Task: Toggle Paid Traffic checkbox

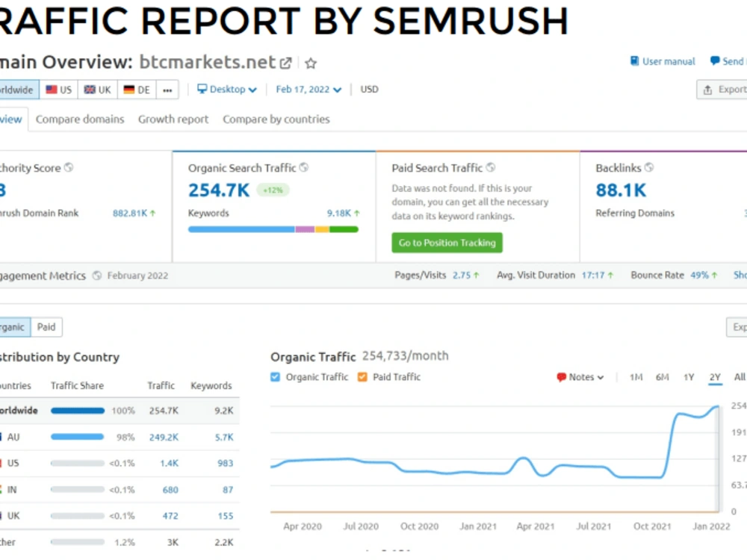Action: 362,377
